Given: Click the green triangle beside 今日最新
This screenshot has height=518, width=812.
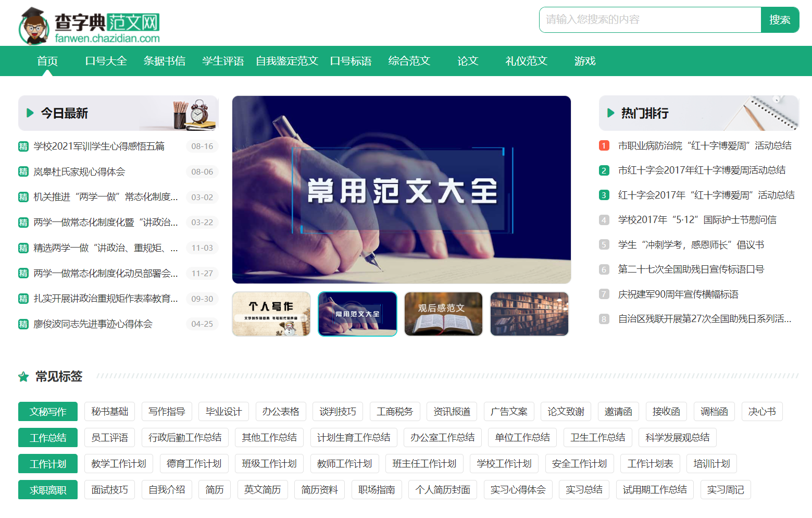Looking at the screenshot, I should coord(30,113).
